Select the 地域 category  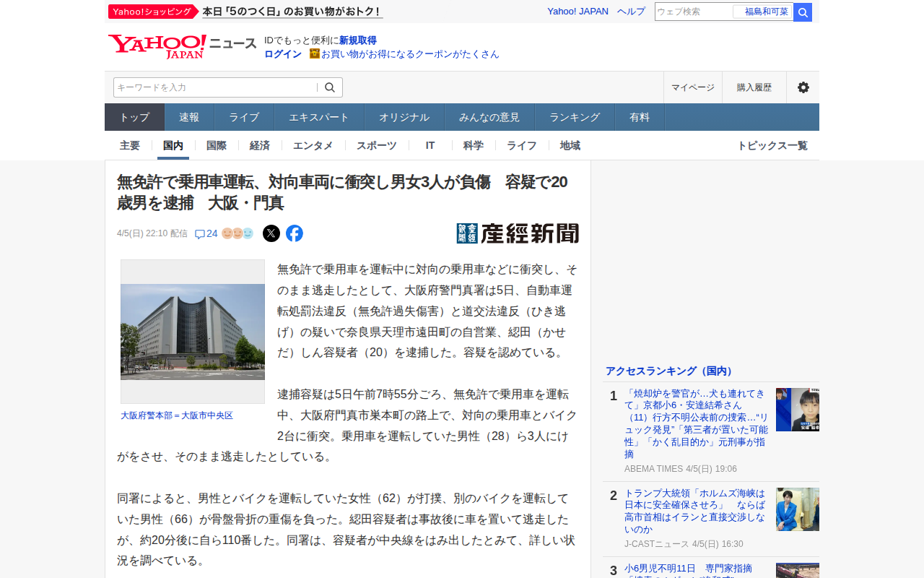[x=570, y=145]
